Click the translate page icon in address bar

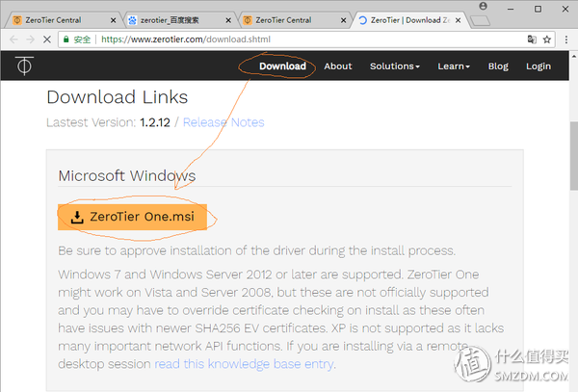click(x=532, y=39)
